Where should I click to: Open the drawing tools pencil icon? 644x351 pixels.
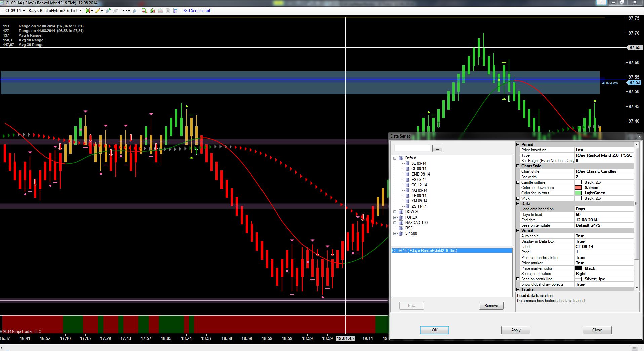click(97, 11)
